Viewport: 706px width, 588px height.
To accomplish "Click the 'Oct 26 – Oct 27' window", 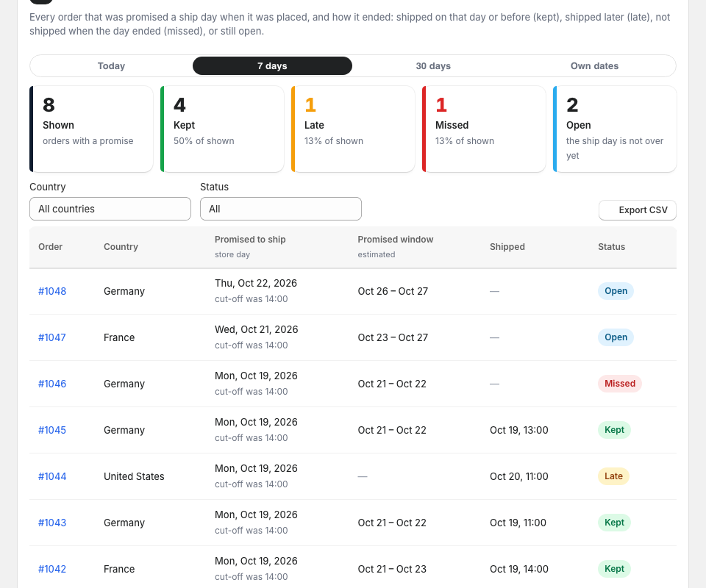I will coord(393,292).
